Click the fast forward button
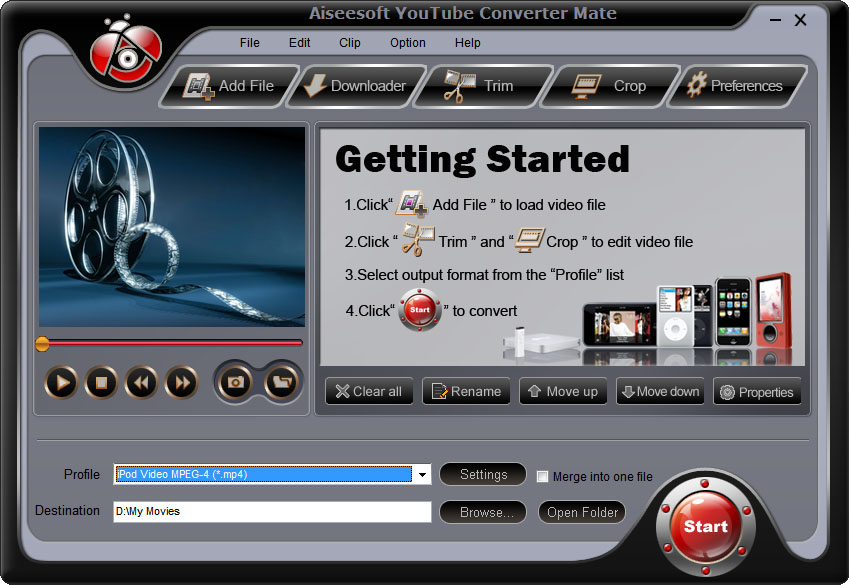Viewport: 850px width, 585px height. 181,382
